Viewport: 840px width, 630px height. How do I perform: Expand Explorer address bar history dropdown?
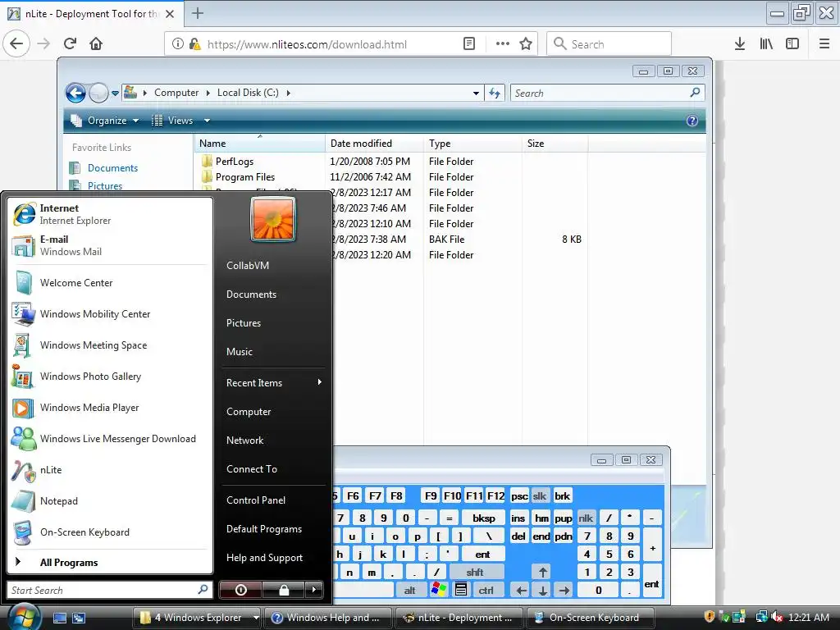(x=476, y=94)
